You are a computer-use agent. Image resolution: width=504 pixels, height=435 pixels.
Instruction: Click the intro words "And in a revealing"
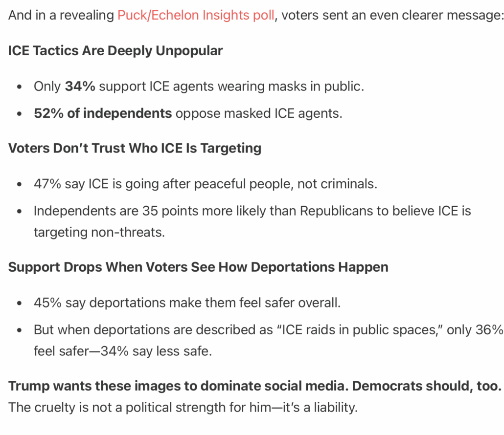61,15
